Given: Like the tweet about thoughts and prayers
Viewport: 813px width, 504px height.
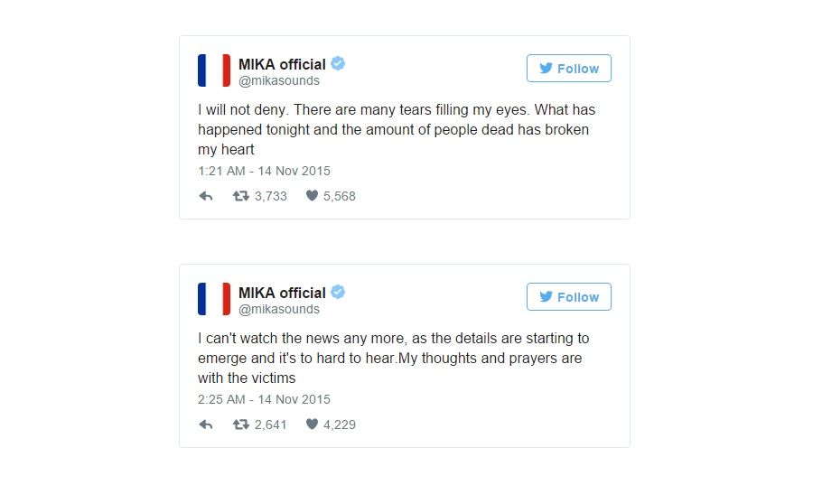Looking at the screenshot, I should click(312, 425).
